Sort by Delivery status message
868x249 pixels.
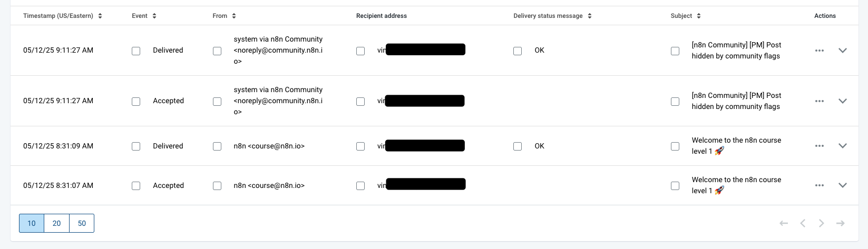[x=590, y=16]
